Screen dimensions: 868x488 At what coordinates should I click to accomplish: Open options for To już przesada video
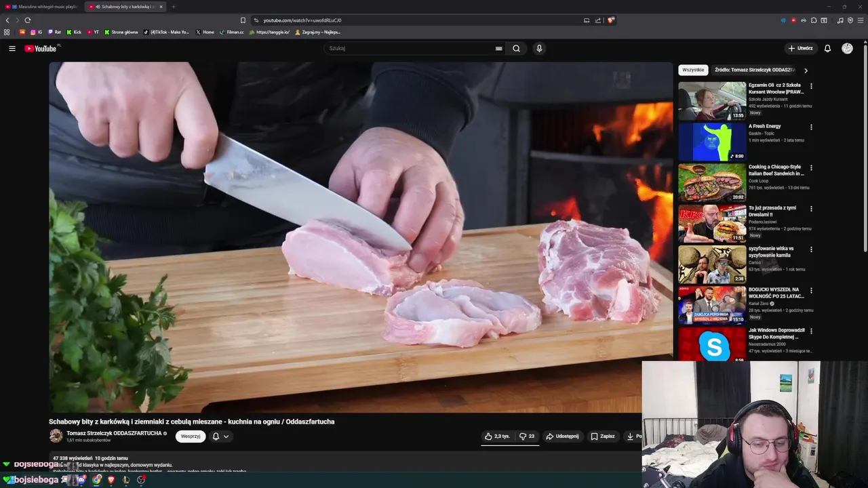pyautogui.click(x=811, y=209)
